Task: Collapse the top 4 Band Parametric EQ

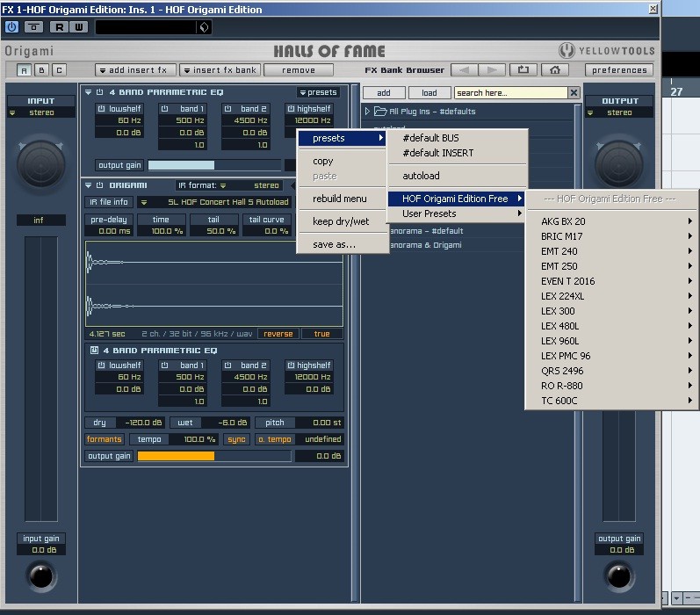Action: [88, 92]
